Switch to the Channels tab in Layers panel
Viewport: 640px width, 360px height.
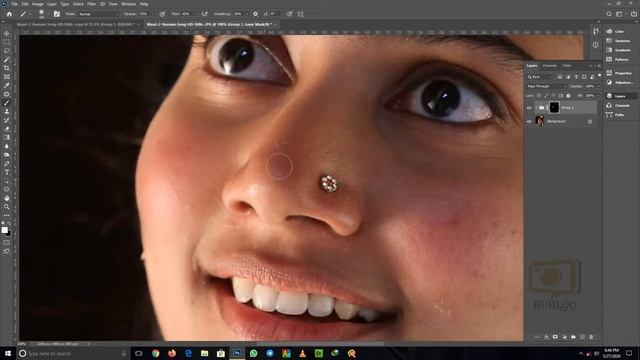pos(549,66)
